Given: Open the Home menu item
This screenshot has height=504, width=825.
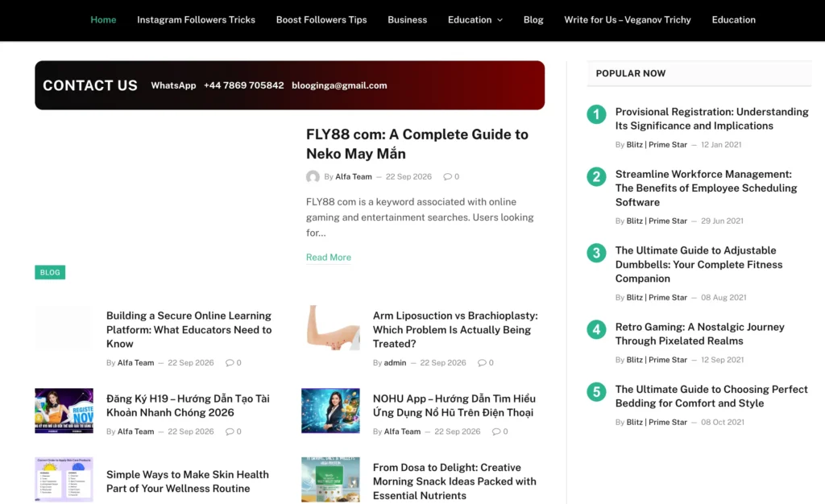Looking at the screenshot, I should (103, 20).
